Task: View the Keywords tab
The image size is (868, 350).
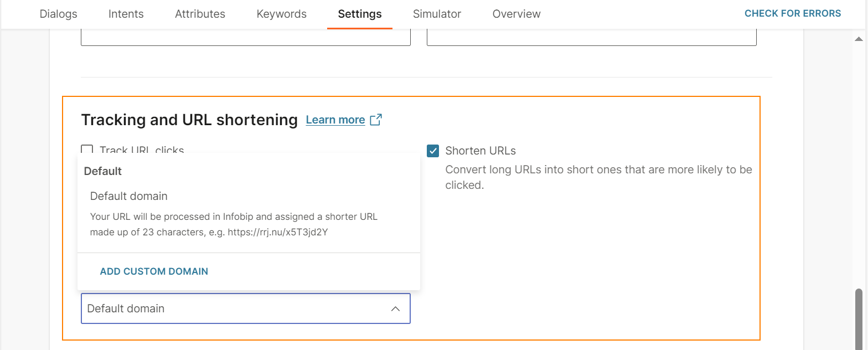Action: 281,14
